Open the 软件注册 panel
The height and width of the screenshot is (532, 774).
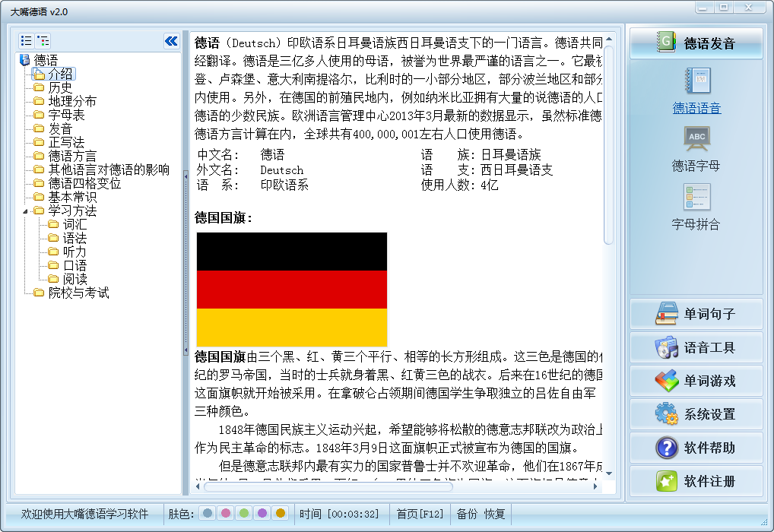[x=696, y=481]
